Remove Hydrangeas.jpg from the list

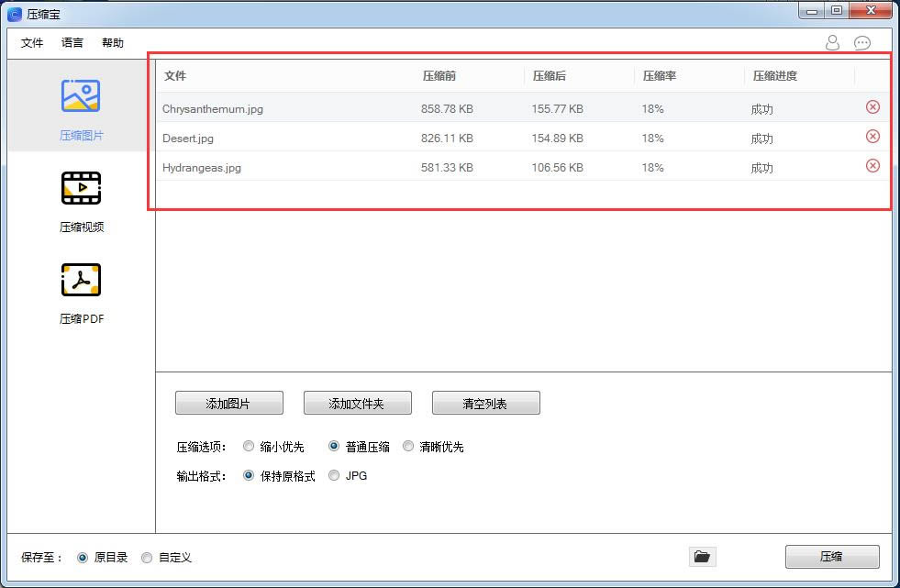(872, 166)
